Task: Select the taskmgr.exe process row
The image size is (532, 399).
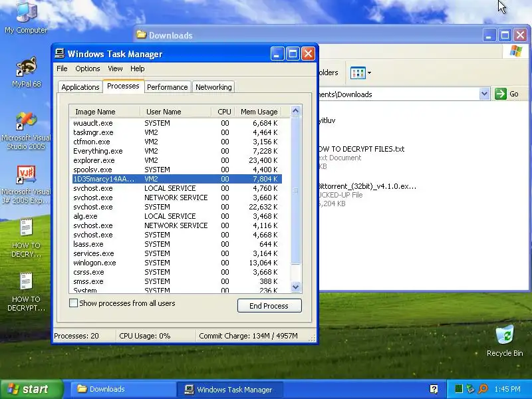Action: pos(177,132)
